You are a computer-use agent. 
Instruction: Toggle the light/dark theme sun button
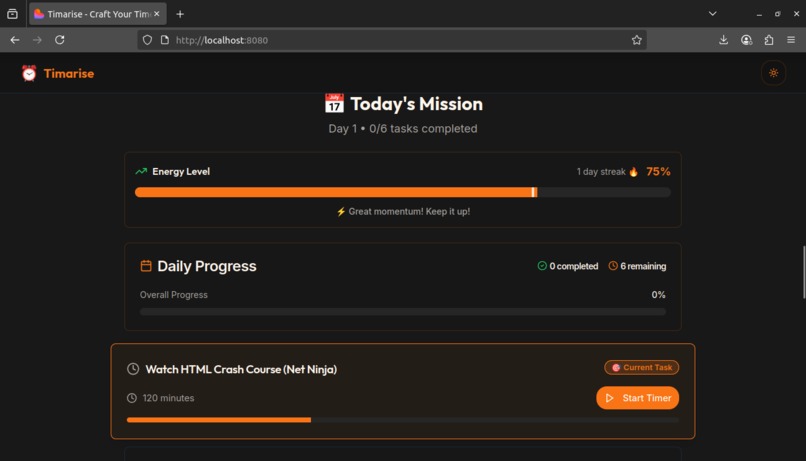coord(773,73)
